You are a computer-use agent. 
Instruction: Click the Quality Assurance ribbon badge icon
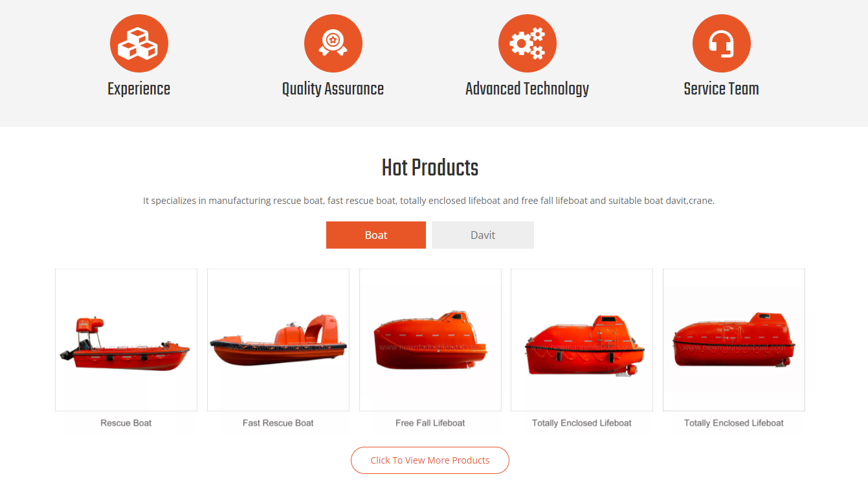pos(333,43)
